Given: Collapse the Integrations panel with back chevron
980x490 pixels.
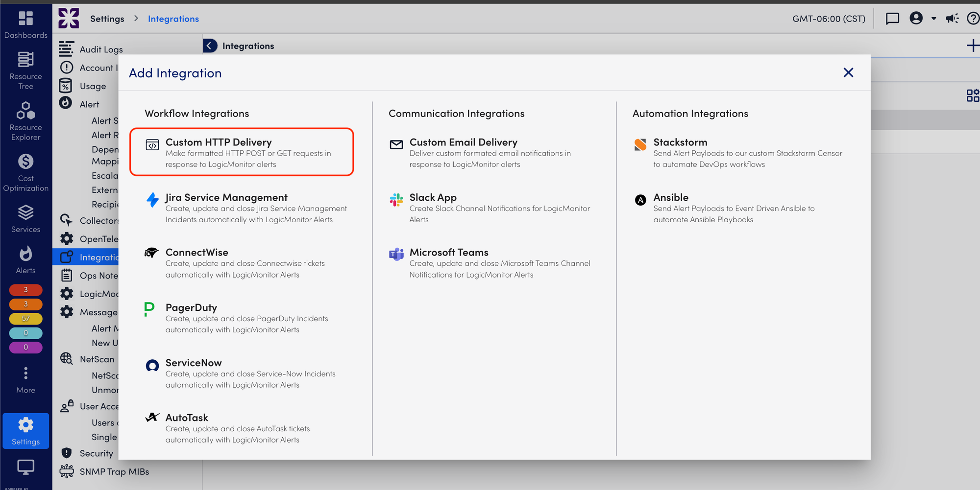Looking at the screenshot, I should 210,46.
